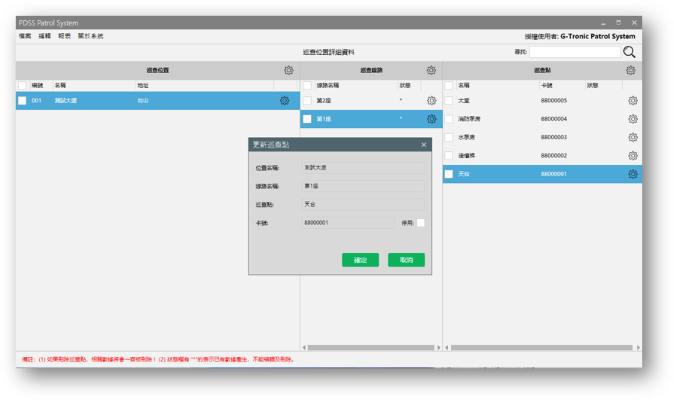
Task: Select card number 88000005 in checkpoint list
Action: click(554, 101)
